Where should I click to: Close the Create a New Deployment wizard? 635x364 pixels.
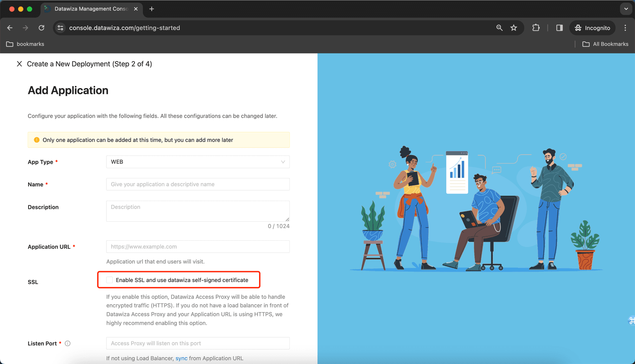(19, 64)
